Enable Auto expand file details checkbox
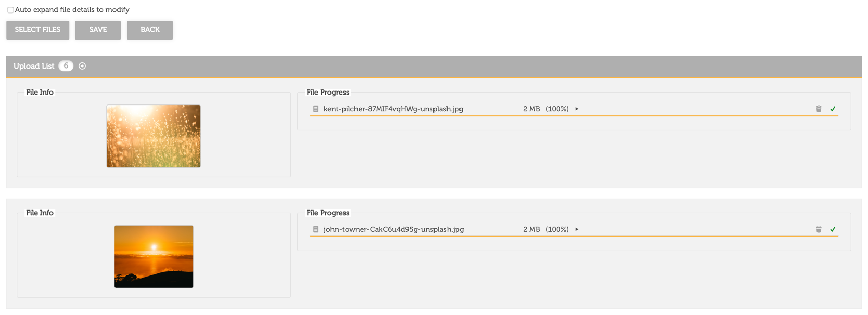This screenshot has height=315, width=868. click(10, 10)
